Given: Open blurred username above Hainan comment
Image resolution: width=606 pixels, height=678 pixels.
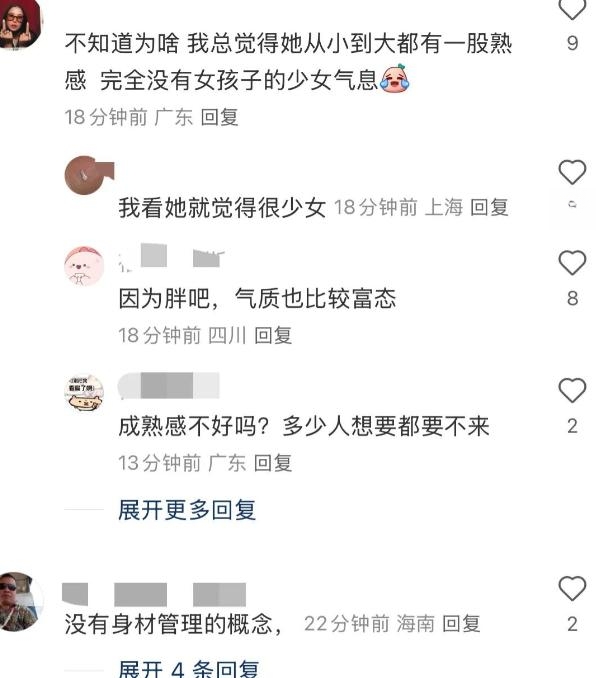Looking at the screenshot, I should tap(154, 594).
